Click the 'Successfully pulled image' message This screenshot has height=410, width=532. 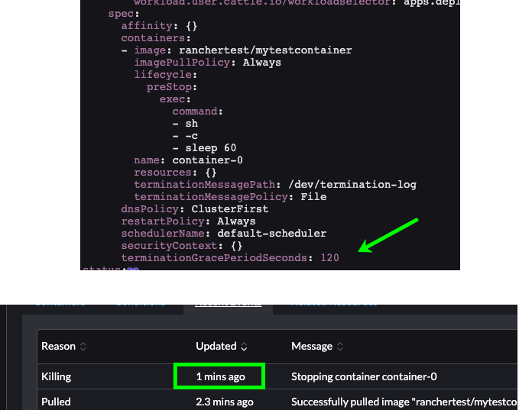[x=404, y=402]
